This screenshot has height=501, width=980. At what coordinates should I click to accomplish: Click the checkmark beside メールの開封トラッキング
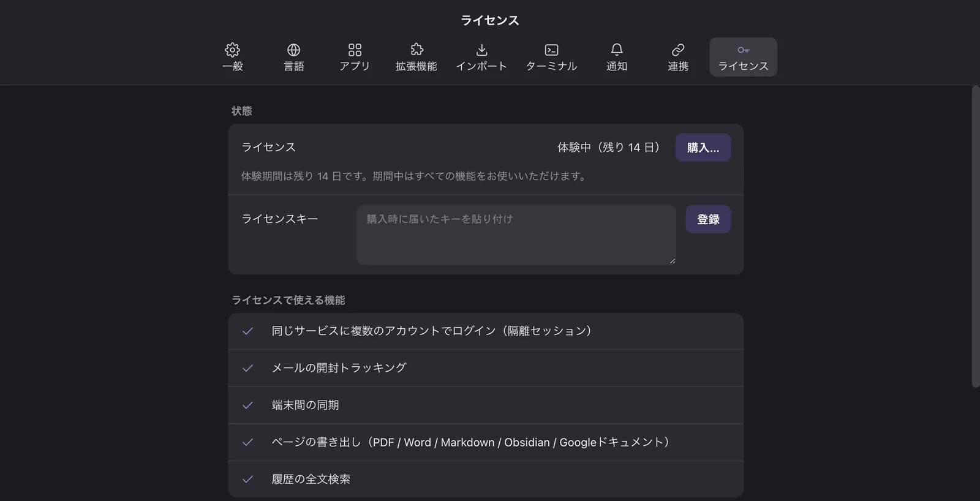pyautogui.click(x=247, y=368)
